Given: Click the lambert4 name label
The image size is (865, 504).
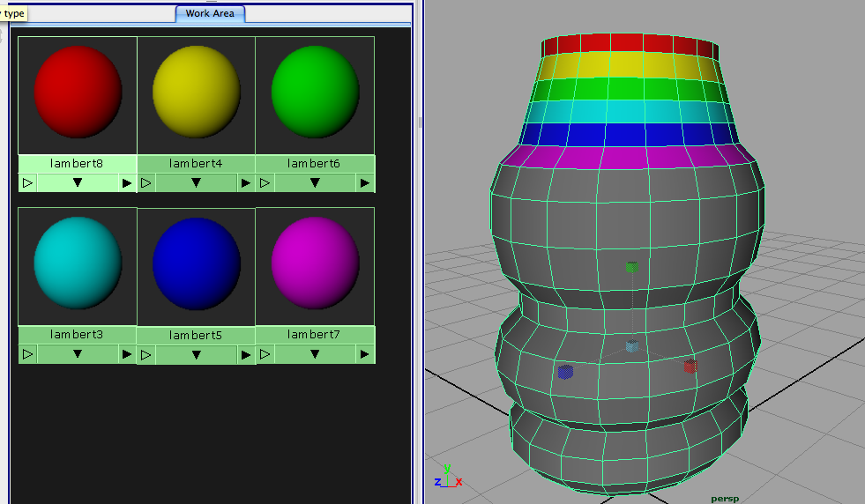Looking at the screenshot, I should 196,163.
